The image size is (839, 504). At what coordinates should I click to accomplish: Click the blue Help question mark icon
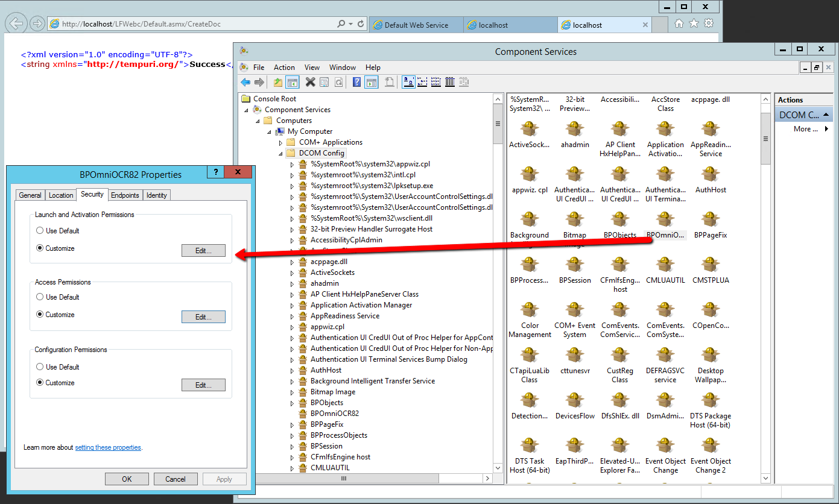pos(356,82)
